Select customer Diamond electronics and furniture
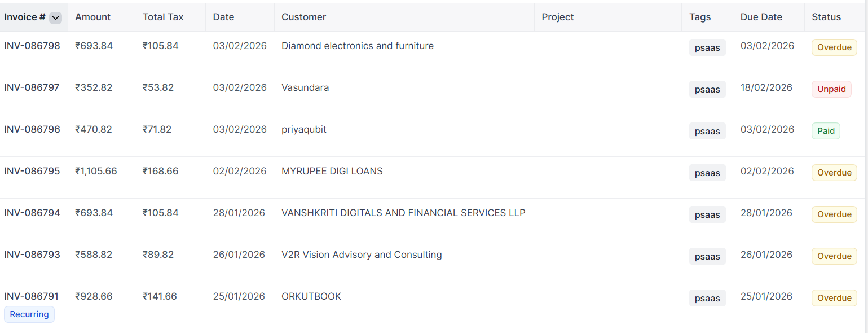This screenshot has width=868, height=333. [x=358, y=46]
